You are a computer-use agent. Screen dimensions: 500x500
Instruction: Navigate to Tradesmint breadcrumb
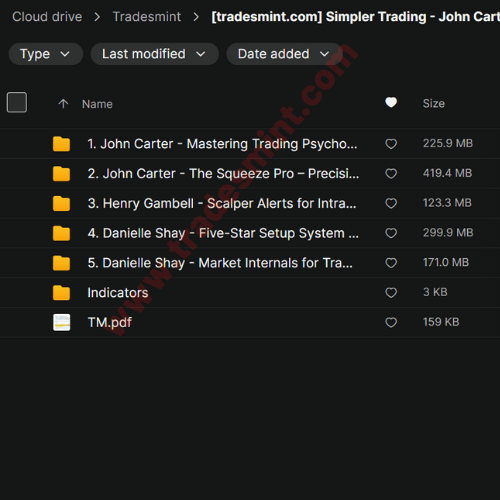[147, 17]
